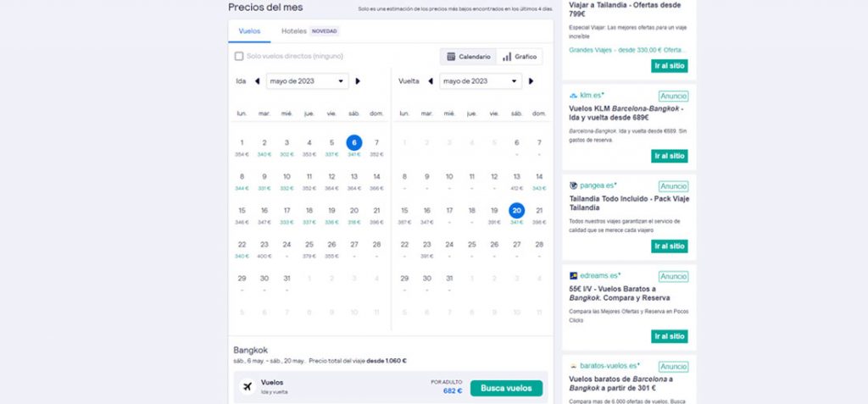Open Vuelos KLM Barcelona-Bangkok ad title
Screen dimensions: 868x404
coord(626,113)
